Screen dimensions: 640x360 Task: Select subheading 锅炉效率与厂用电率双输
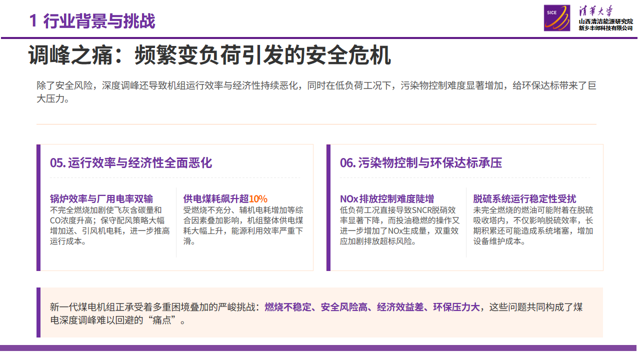[x=101, y=199]
